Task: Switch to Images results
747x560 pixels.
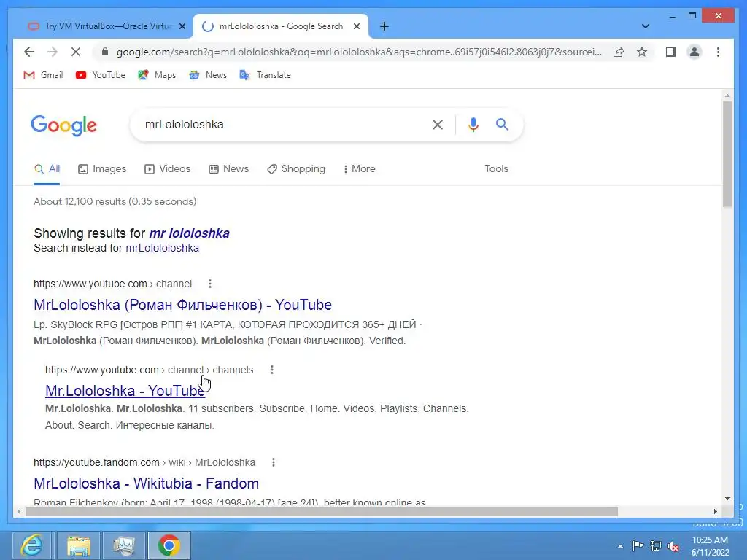Action: click(102, 169)
